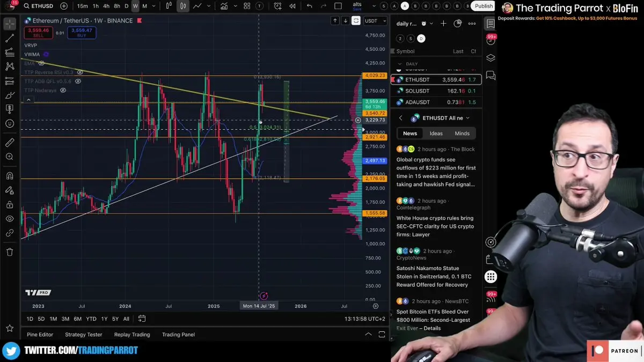Select the chart patterns tool
The image size is (644, 362).
click(x=10, y=67)
